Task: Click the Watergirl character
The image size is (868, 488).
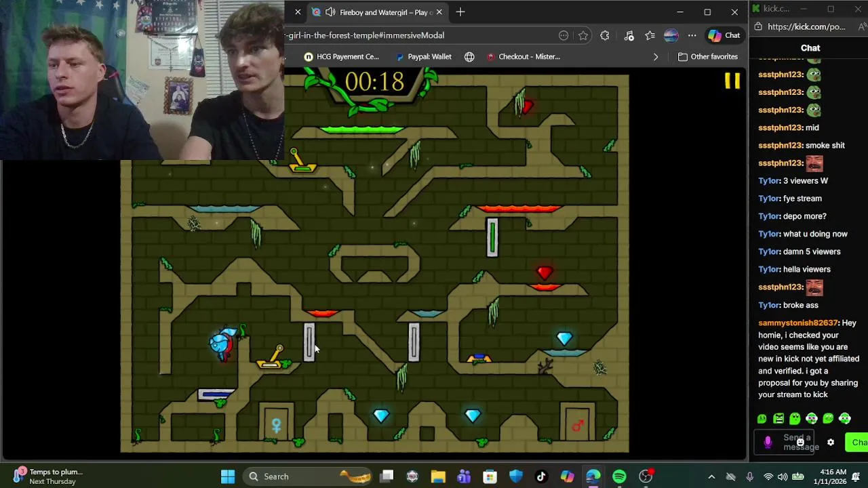Action: coord(223,343)
